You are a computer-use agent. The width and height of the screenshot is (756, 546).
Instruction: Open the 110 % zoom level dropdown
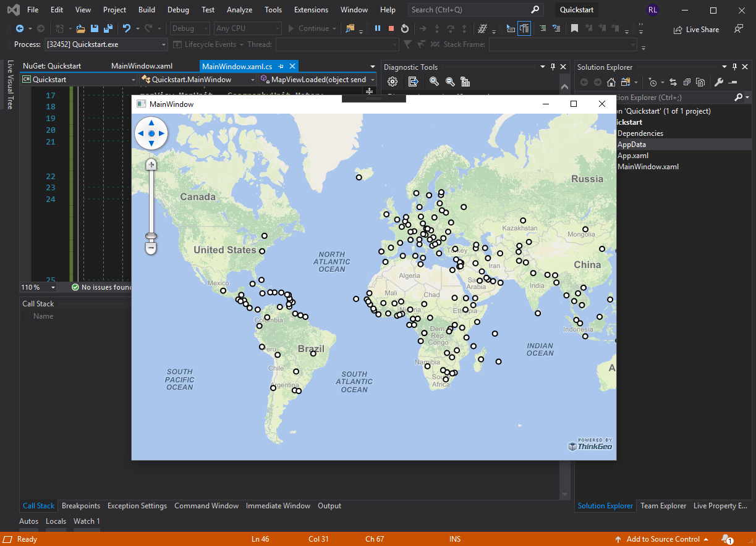tap(53, 287)
